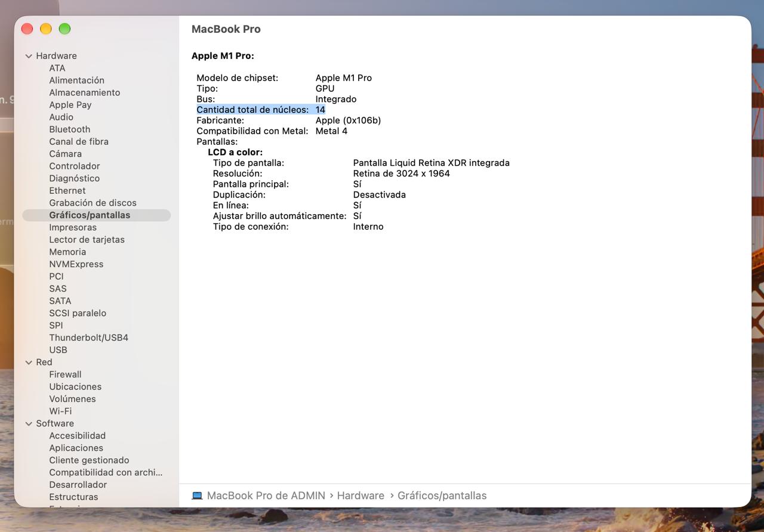Select ATA in the sidebar
The image size is (764, 532).
coord(57,68)
